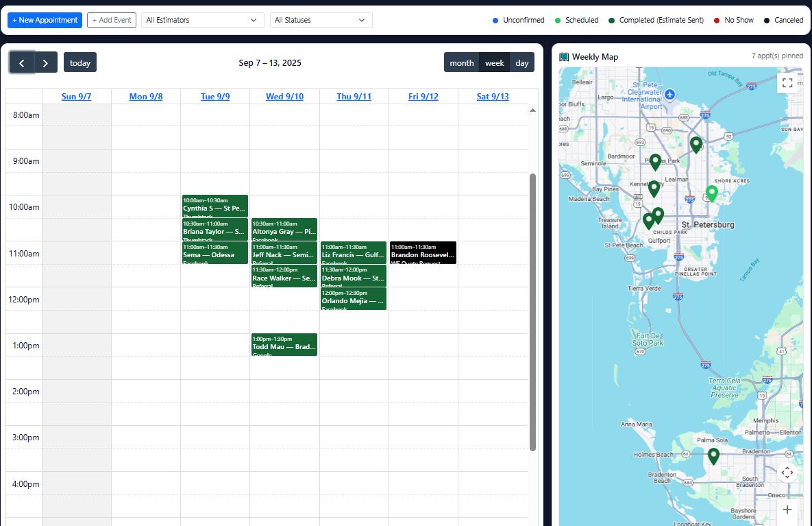Screen dimensions: 812x526
Task: Open the Fri 9/12 day header
Action: click(423, 97)
